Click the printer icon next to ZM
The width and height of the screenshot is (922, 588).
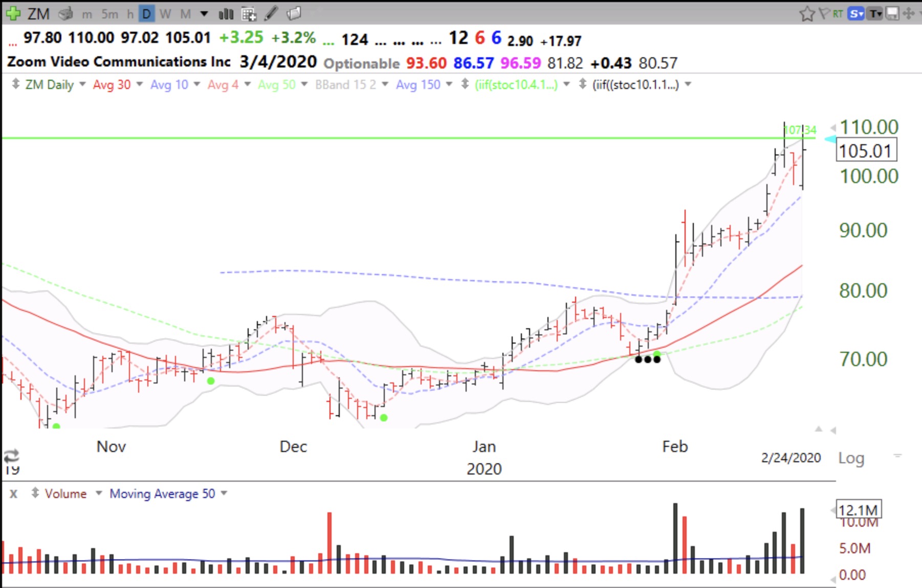(65, 14)
